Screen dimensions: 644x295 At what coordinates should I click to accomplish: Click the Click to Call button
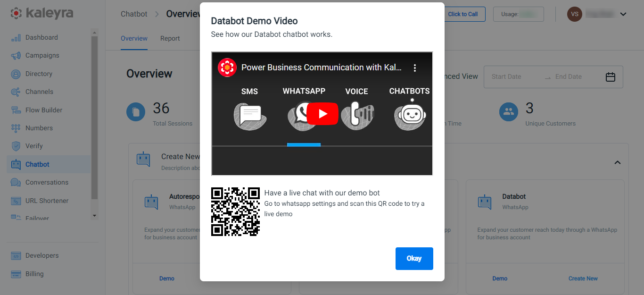click(x=463, y=14)
